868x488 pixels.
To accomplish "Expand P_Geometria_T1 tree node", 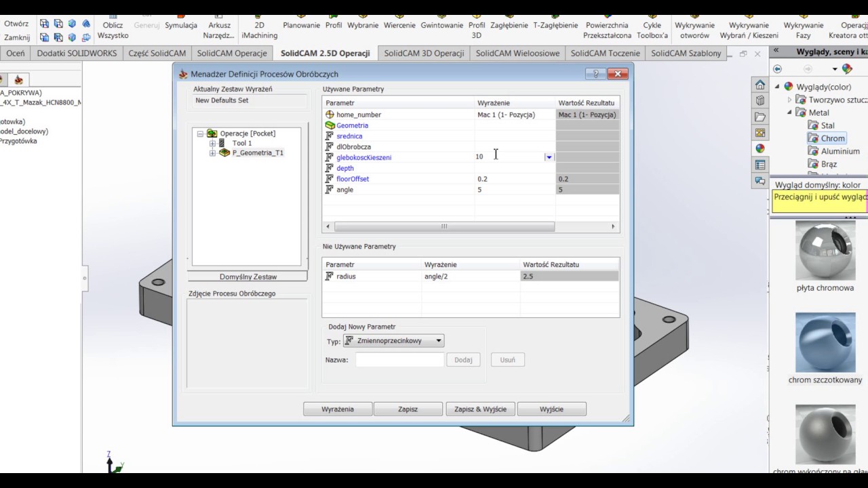I will pos(212,152).
